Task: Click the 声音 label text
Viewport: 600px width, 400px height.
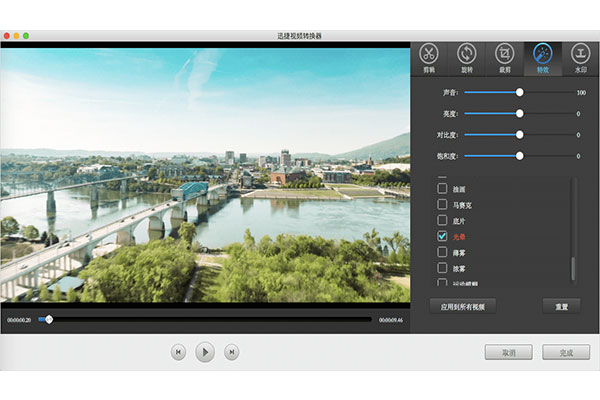Action: [x=450, y=93]
